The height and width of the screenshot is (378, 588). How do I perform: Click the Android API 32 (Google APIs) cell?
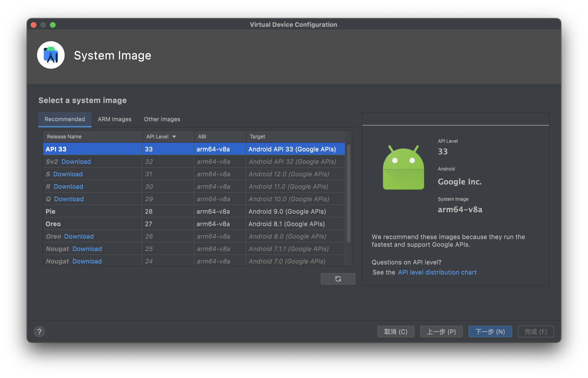[295, 161]
